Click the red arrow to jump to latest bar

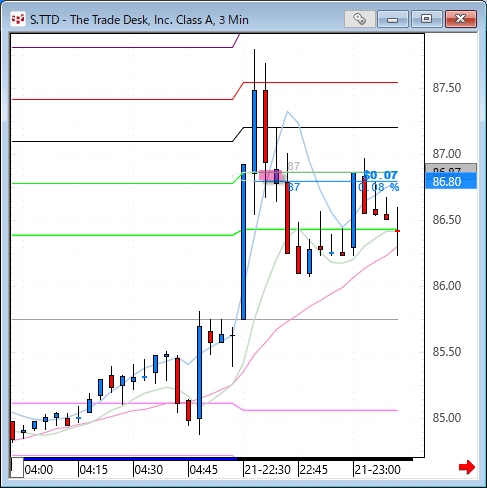pyautogui.click(x=467, y=467)
